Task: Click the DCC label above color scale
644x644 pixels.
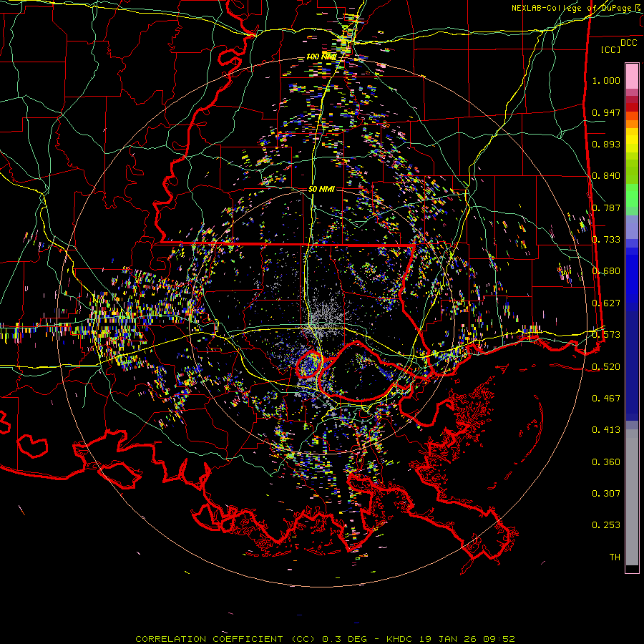Action: point(629,43)
